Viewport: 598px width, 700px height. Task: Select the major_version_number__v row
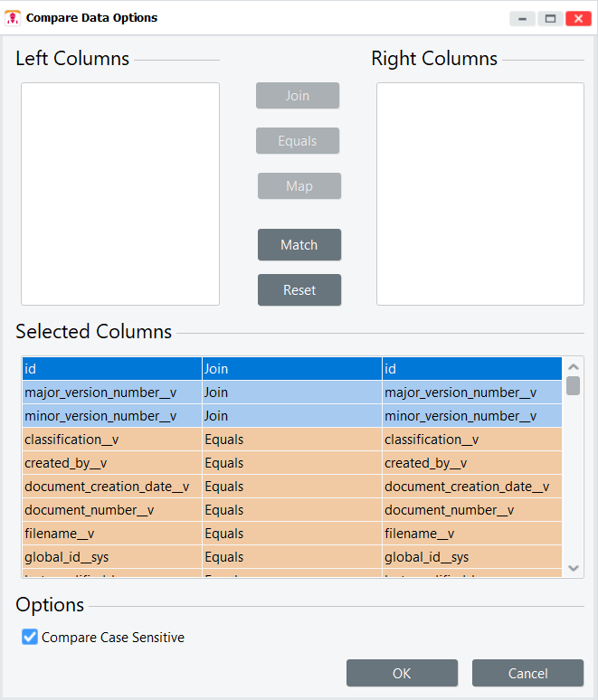point(291,393)
